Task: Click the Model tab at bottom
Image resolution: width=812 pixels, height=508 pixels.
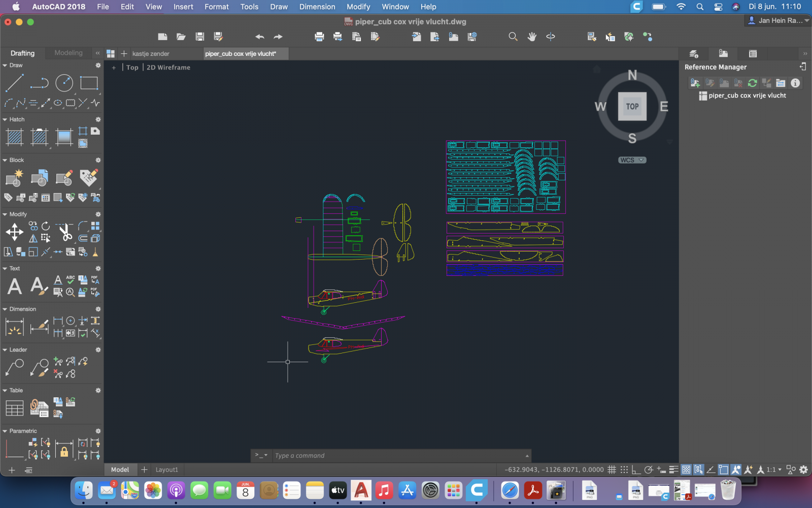Action: tap(120, 470)
